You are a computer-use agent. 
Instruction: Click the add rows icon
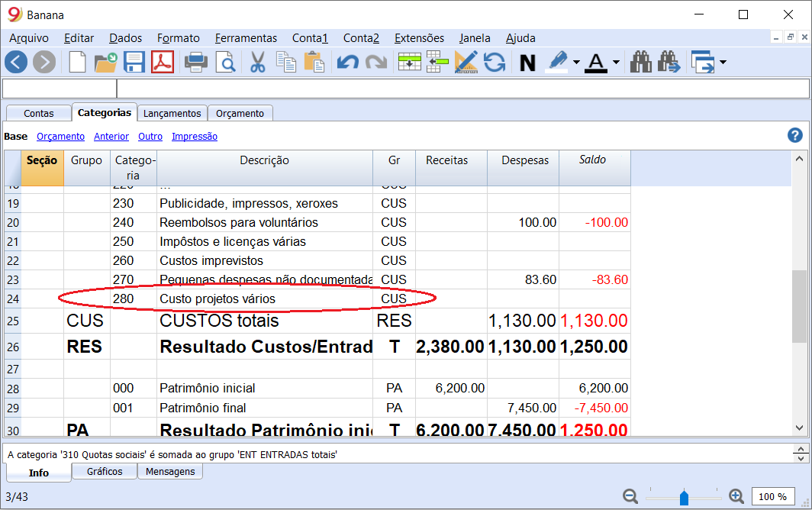coord(410,62)
